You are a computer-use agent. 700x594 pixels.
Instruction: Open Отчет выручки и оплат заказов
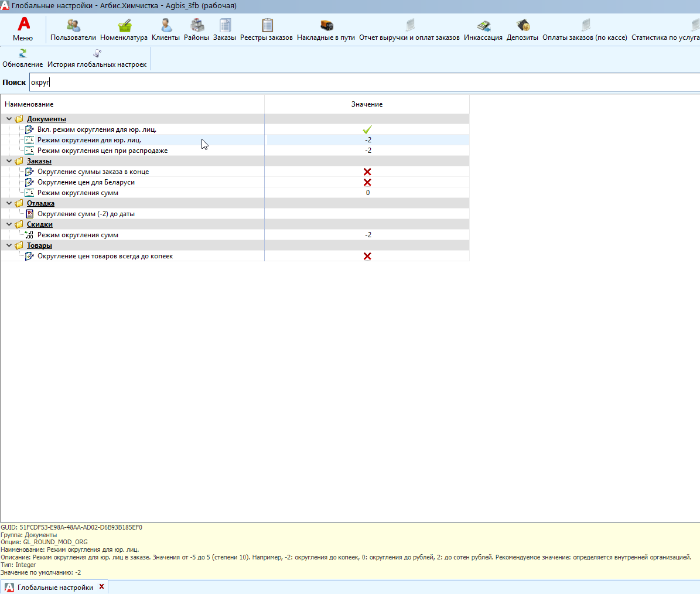point(409,29)
